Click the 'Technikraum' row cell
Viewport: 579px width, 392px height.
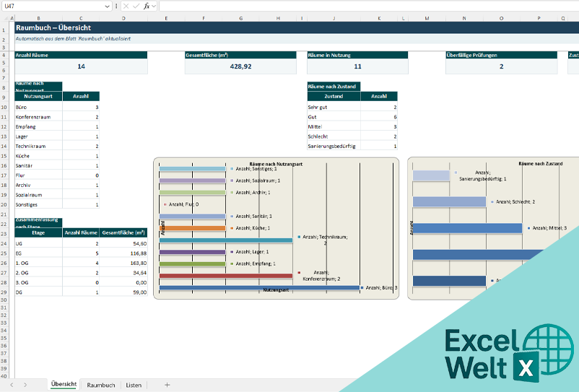38,146
